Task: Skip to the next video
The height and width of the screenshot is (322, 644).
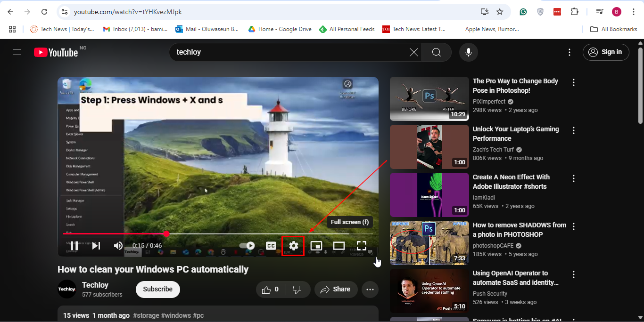Action: point(96,246)
